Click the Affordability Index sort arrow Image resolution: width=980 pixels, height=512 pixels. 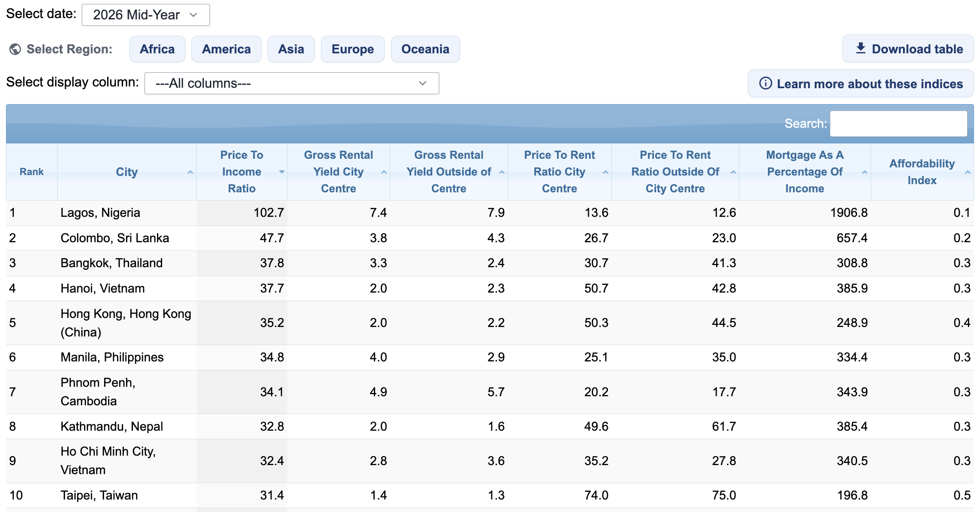pyautogui.click(x=968, y=172)
